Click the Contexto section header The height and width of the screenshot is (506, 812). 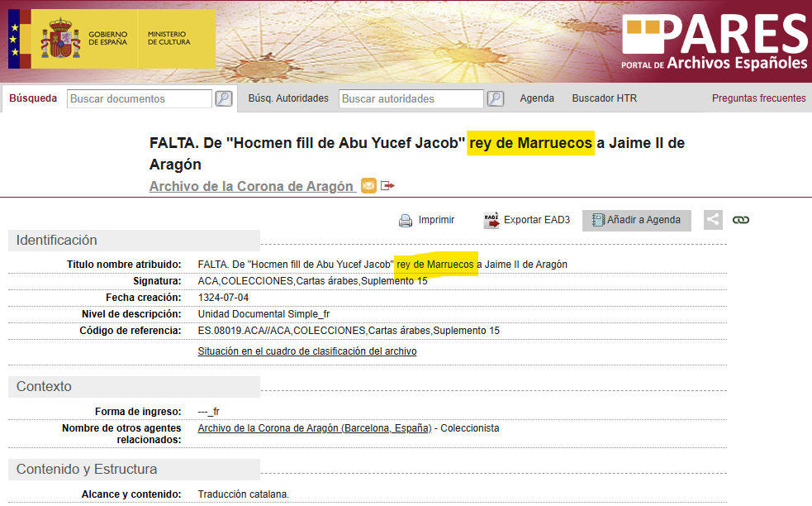point(134,386)
